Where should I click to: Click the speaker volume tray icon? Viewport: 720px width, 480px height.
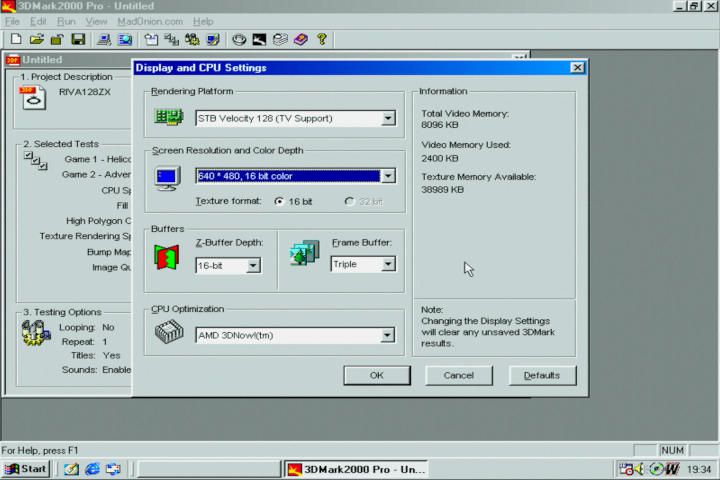(640, 469)
